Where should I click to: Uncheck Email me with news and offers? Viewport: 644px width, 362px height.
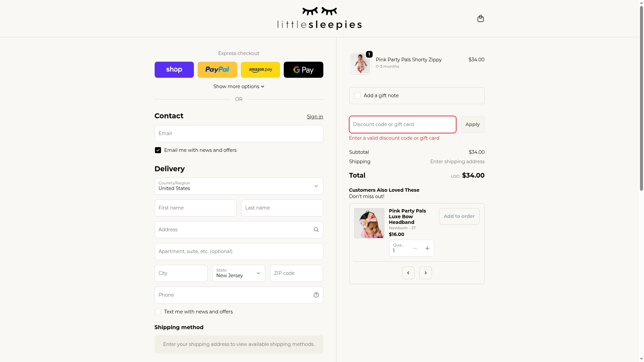click(x=158, y=150)
